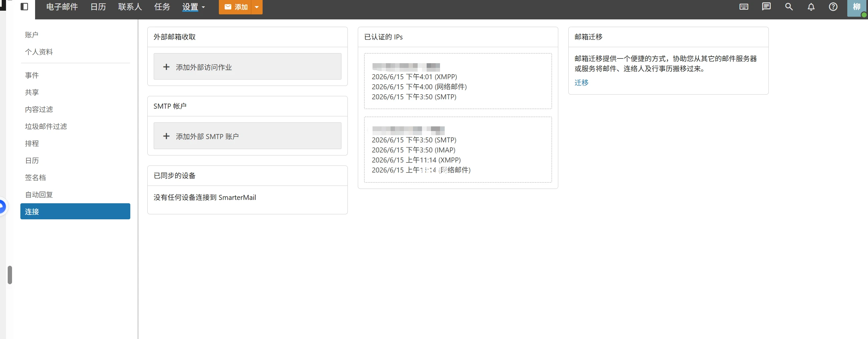Click the 迁移 link
Screen dimensions: 868x339
pos(581,83)
